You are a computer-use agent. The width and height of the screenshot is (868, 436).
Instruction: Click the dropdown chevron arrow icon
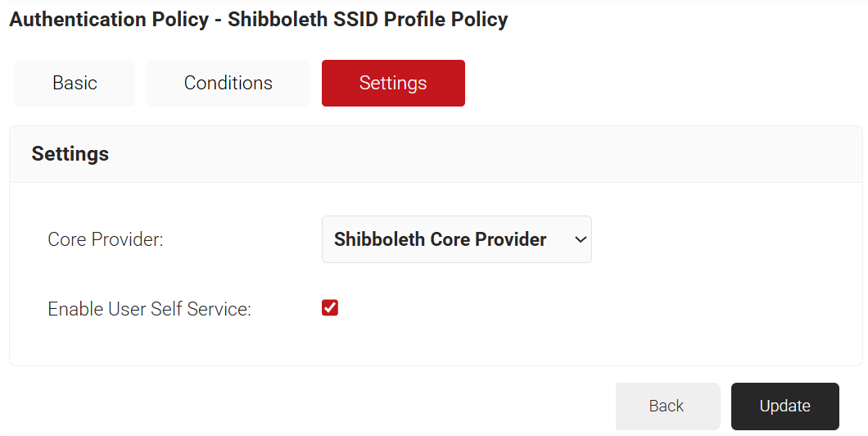(x=581, y=239)
